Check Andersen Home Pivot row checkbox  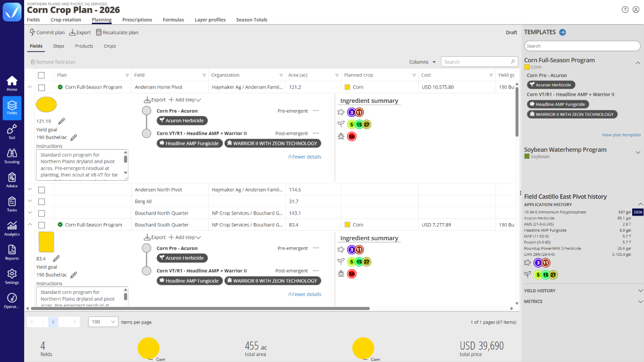pyautogui.click(x=41, y=87)
